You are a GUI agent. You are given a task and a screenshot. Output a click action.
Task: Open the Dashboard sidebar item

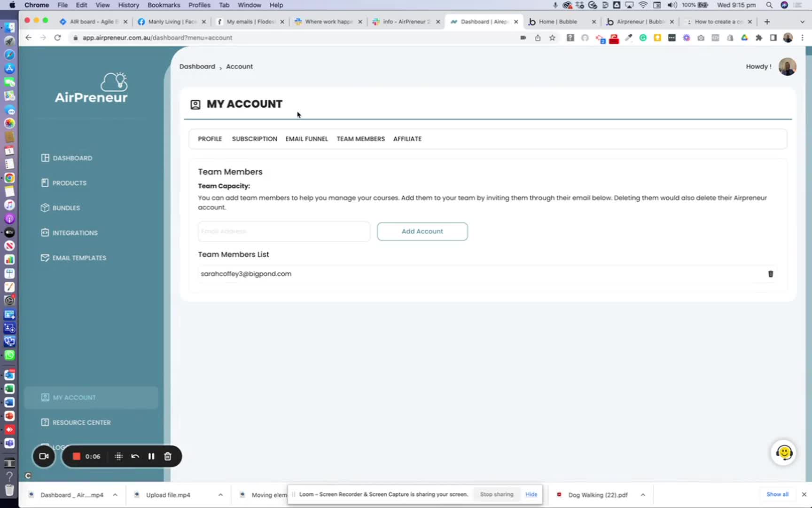tap(67, 158)
